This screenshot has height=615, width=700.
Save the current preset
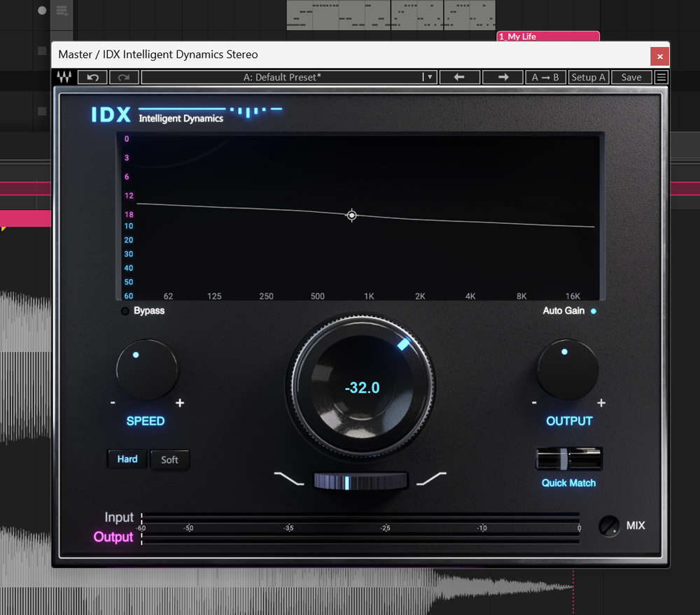(631, 77)
